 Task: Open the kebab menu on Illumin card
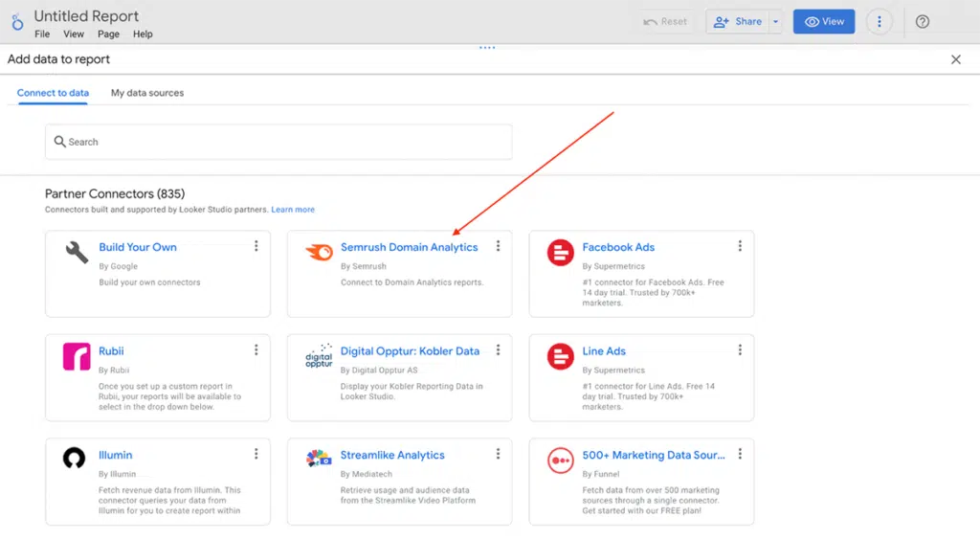point(256,454)
